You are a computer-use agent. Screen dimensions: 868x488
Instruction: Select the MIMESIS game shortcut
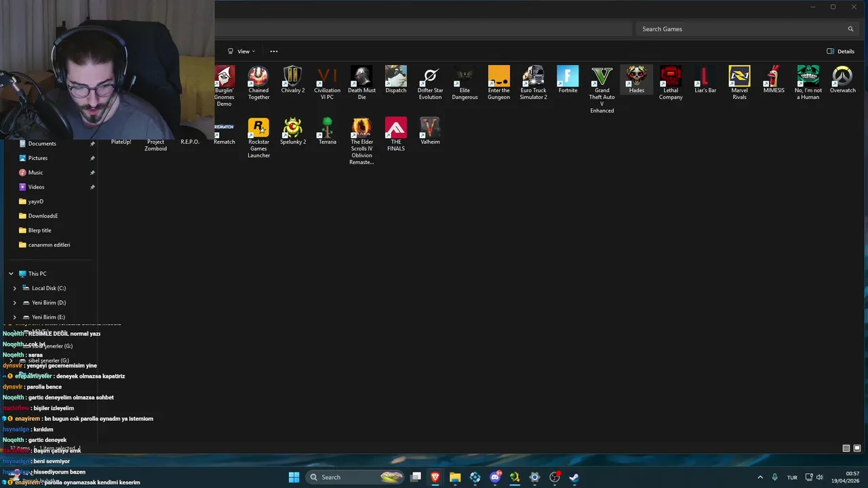point(774,79)
